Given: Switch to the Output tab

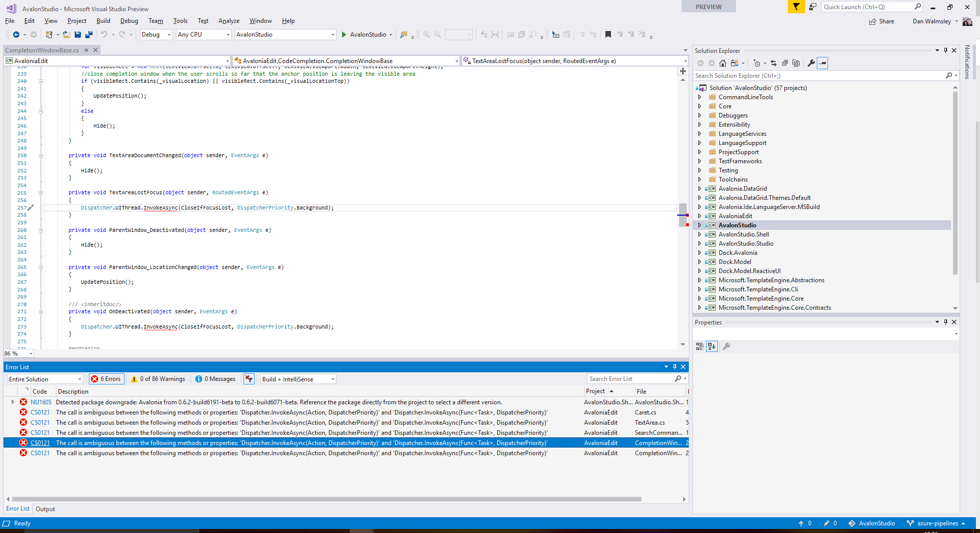Looking at the screenshot, I should (45, 509).
